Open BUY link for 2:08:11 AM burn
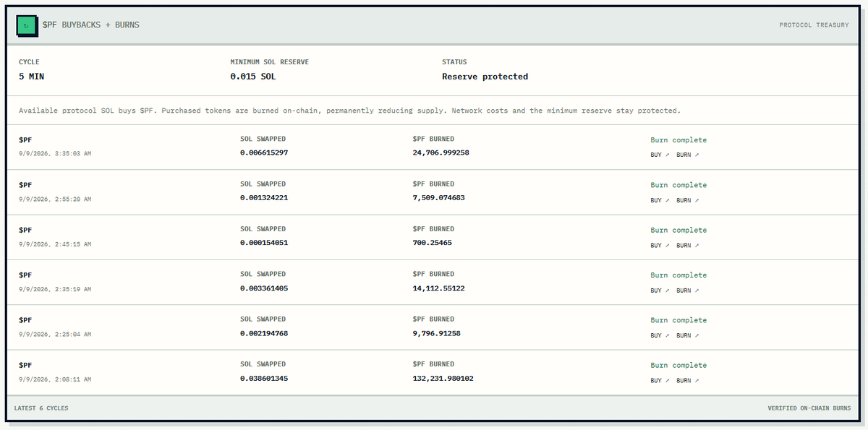Viewport: 868px width, 430px height. (660, 380)
